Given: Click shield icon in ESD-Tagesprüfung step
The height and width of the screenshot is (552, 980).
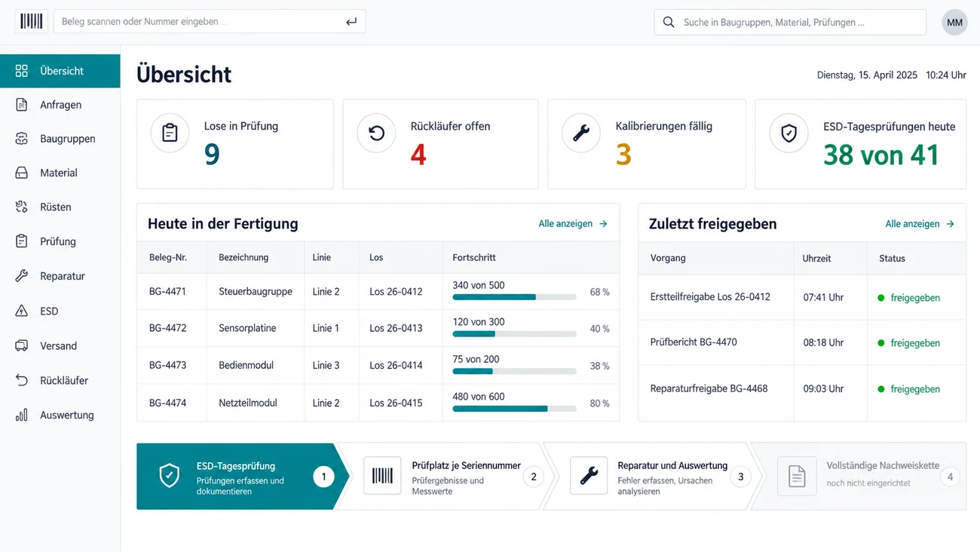Looking at the screenshot, I should (170, 476).
